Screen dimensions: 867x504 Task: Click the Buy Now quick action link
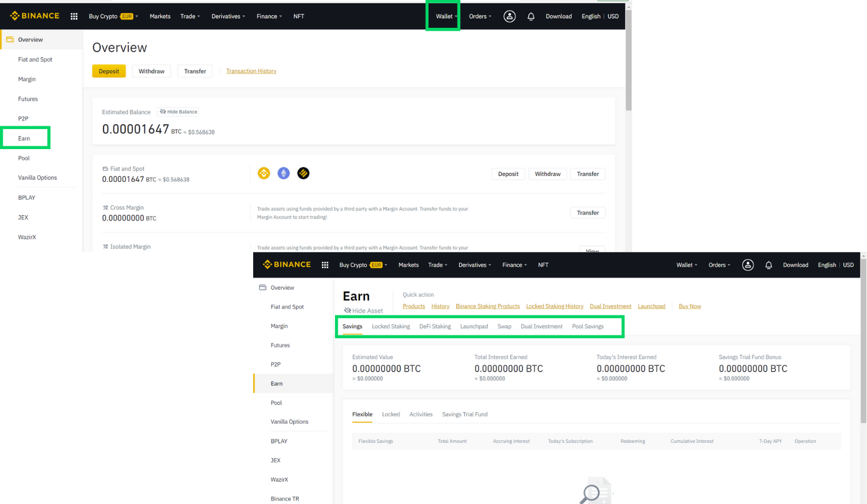689,307
